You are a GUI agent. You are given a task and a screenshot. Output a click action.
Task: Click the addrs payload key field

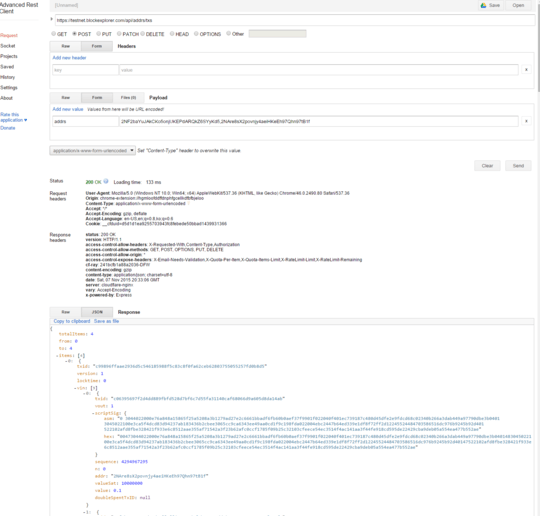point(85,121)
